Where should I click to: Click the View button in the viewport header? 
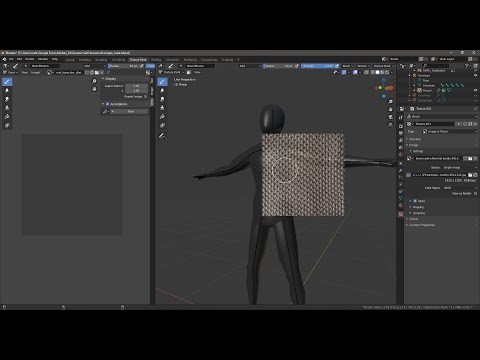198,72
